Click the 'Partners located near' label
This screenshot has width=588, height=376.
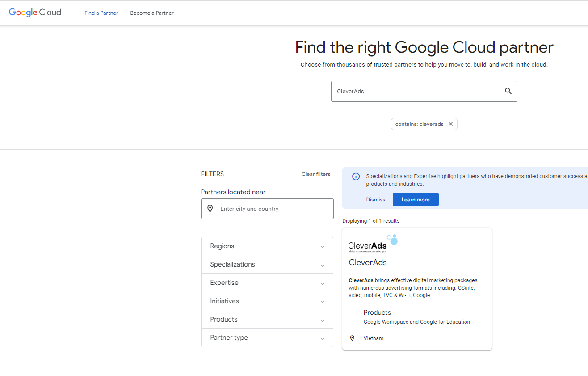click(233, 192)
